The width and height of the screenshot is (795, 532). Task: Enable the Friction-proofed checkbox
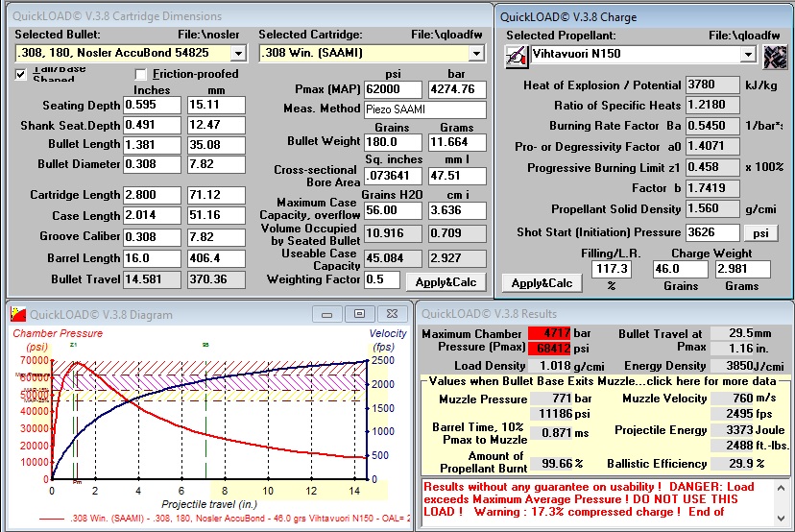point(141,75)
